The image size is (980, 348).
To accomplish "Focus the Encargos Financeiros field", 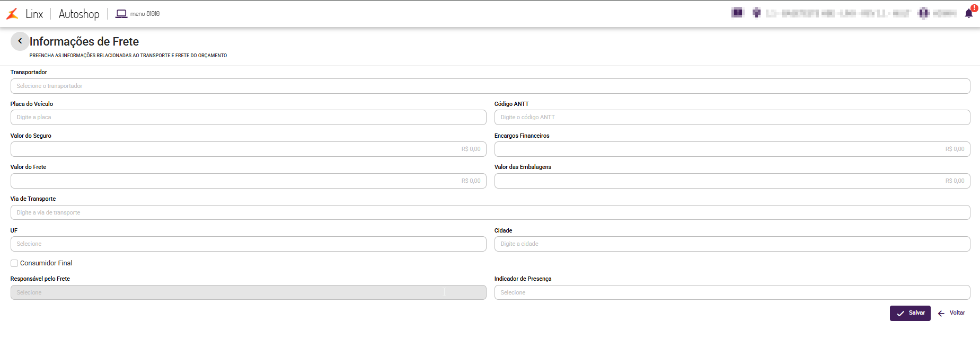I will click(x=732, y=149).
